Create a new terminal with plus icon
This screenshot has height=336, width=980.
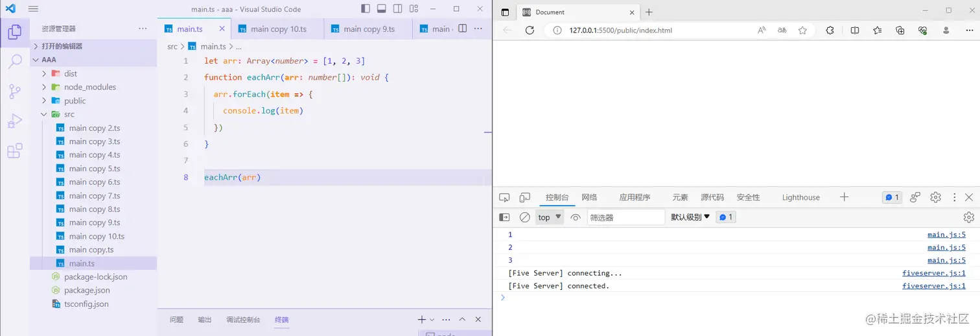(422, 320)
